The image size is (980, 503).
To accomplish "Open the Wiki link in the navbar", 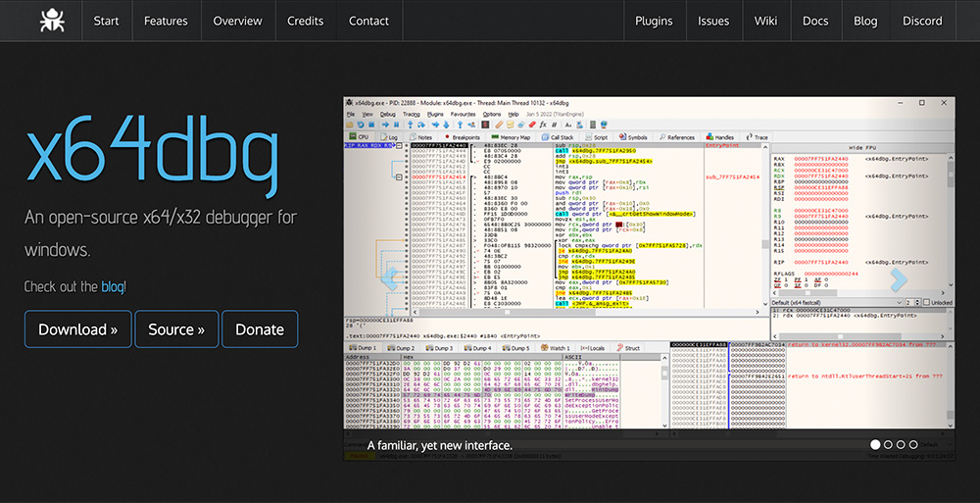I will [x=765, y=21].
